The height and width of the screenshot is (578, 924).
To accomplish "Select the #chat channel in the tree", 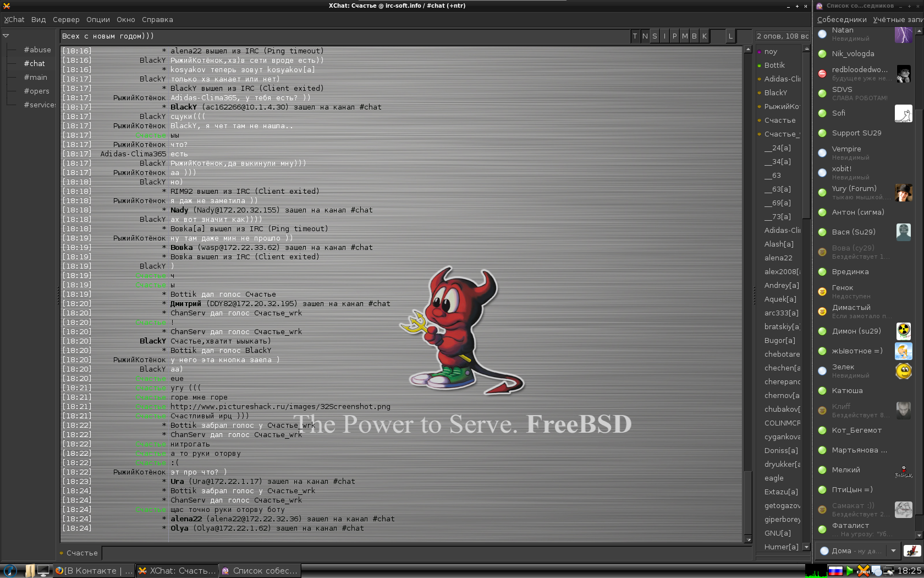I will tap(34, 63).
